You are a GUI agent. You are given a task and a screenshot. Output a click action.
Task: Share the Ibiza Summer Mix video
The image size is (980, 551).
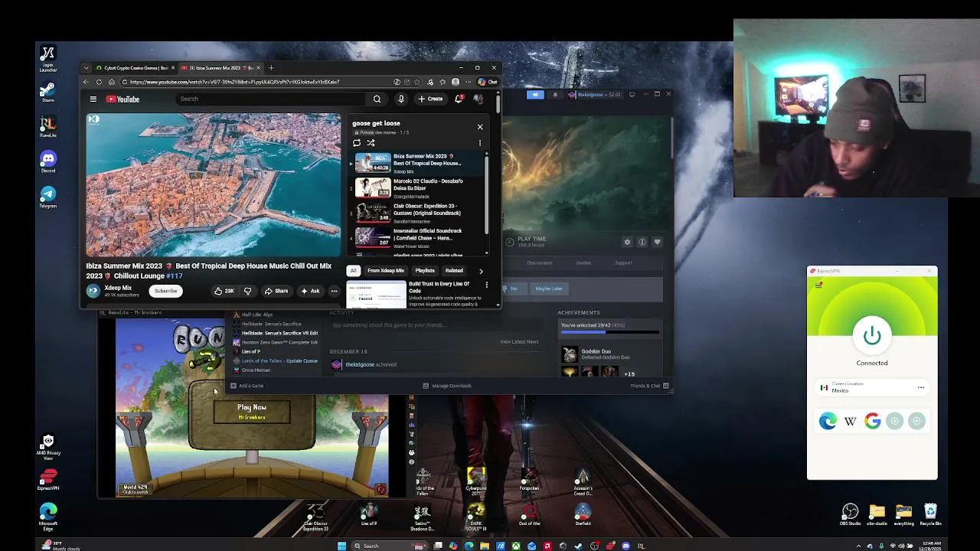click(x=276, y=291)
